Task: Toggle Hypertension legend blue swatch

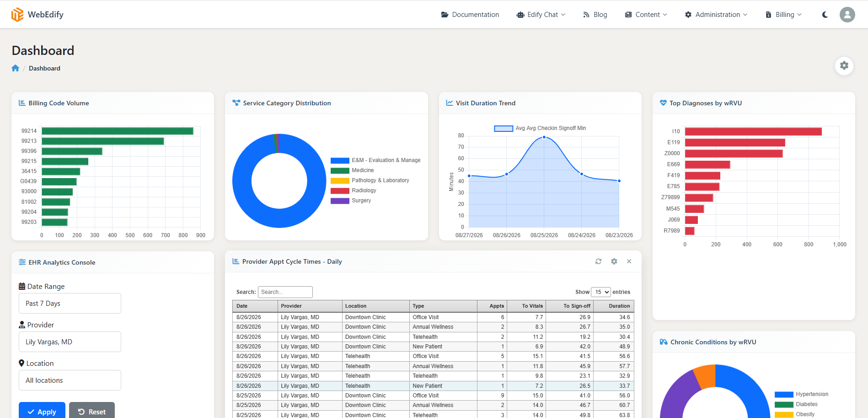Action: (784, 394)
